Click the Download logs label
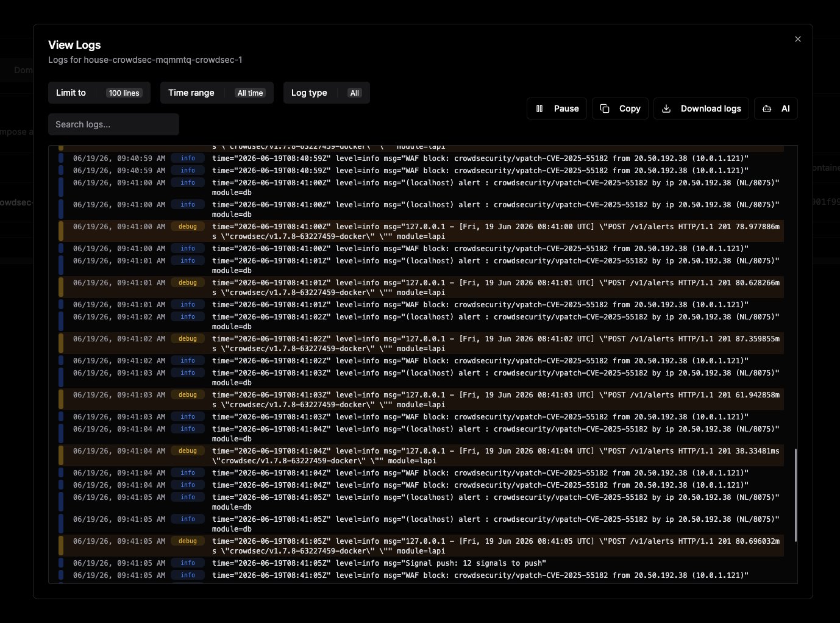Image resolution: width=840 pixels, height=623 pixels. 711,109
